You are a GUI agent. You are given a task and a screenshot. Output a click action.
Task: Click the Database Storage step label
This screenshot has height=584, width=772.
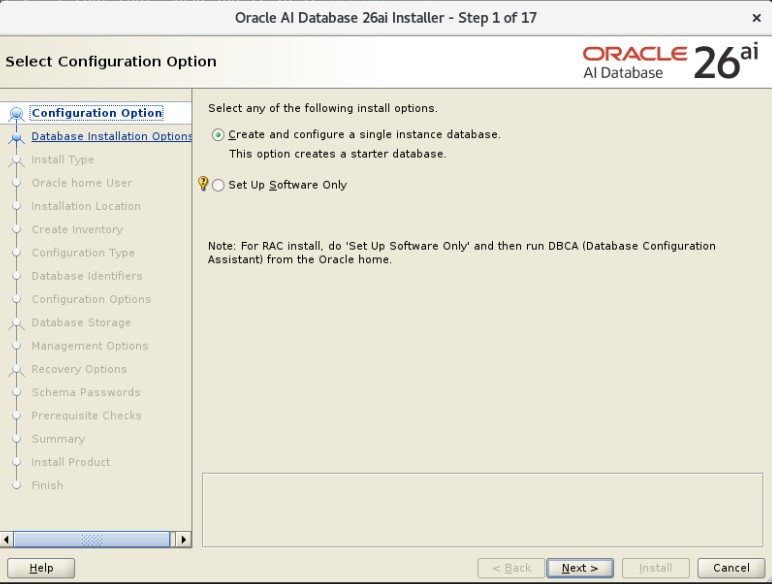point(81,323)
